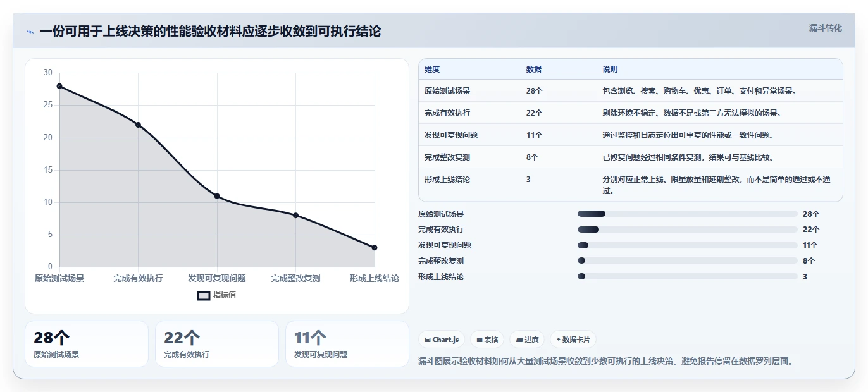Click the footer sentence starting 漏斗图展示

605,362
